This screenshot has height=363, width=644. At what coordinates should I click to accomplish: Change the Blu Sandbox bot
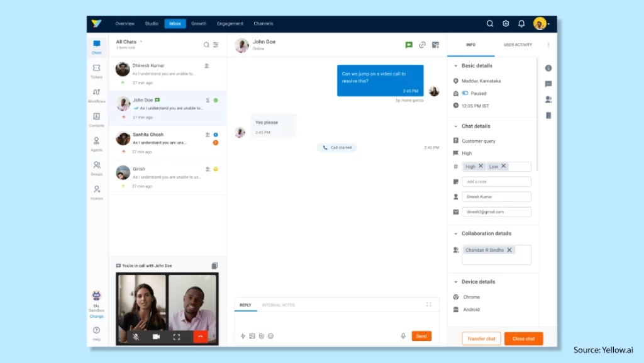tap(96, 316)
